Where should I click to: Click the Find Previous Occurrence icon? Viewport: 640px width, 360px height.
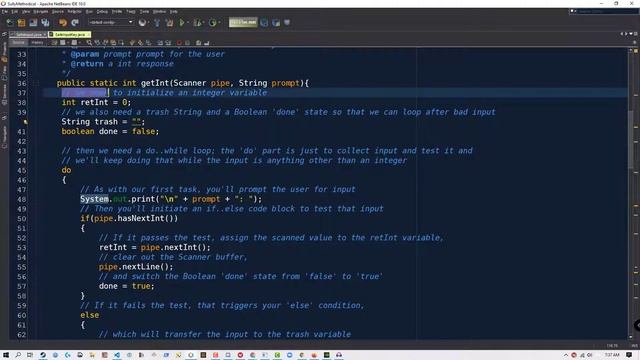97,42
